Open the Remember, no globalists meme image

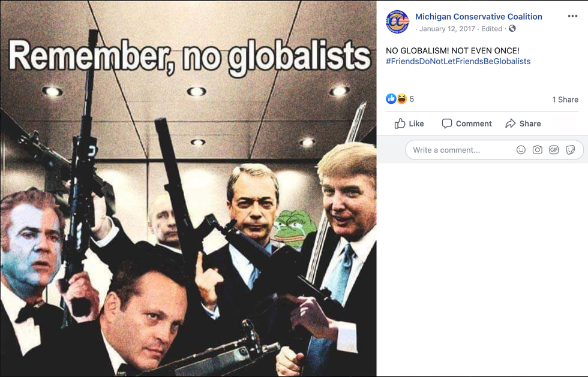(188, 188)
